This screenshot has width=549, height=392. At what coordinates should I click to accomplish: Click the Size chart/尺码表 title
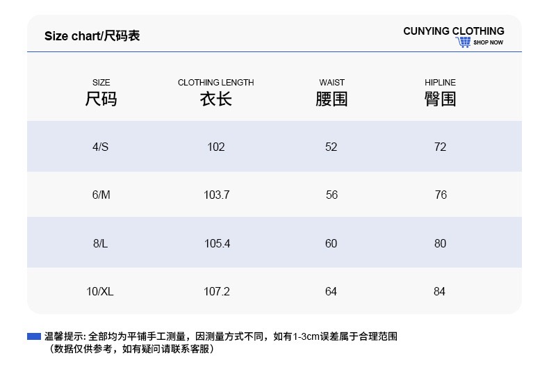tap(92, 36)
